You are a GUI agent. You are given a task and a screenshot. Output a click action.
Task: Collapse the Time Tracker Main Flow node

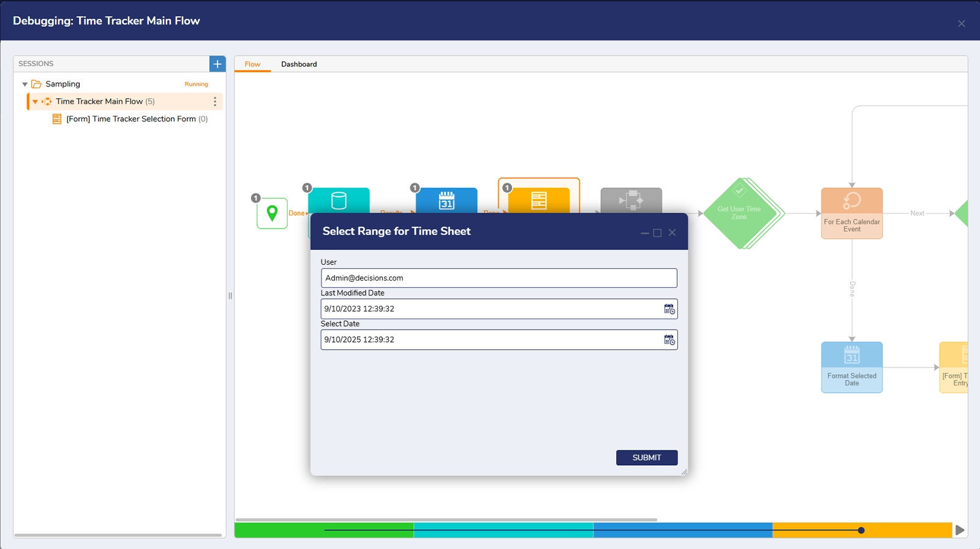(36, 102)
